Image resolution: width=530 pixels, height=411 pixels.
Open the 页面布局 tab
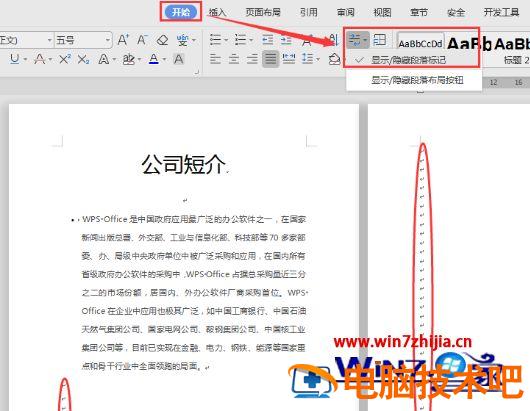(x=263, y=13)
